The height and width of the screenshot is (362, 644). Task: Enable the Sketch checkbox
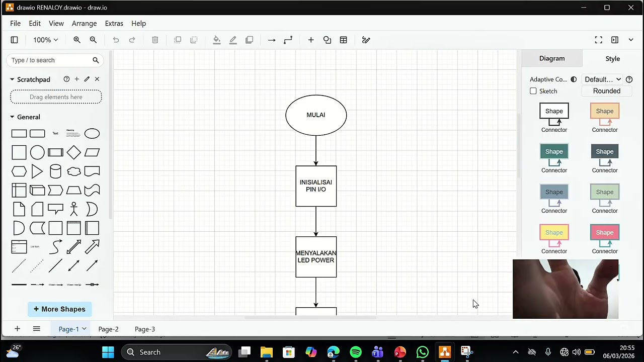pyautogui.click(x=533, y=91)
